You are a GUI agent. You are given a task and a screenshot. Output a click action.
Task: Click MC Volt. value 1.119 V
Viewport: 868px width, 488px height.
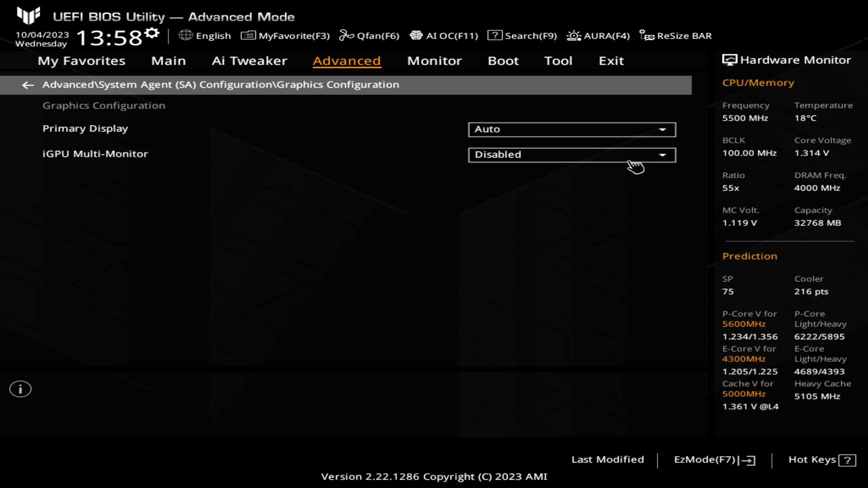click(x=740, y=223)
